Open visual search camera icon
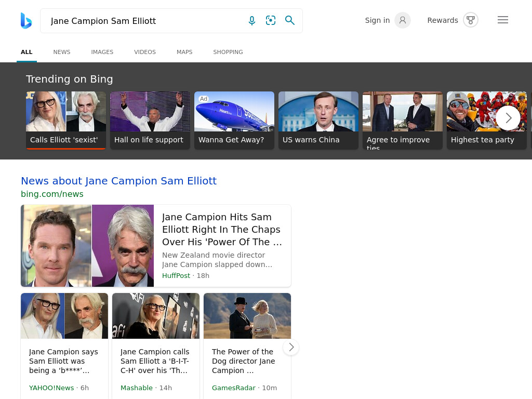Viewport: 532px width, 399px height. click(270, 20)
